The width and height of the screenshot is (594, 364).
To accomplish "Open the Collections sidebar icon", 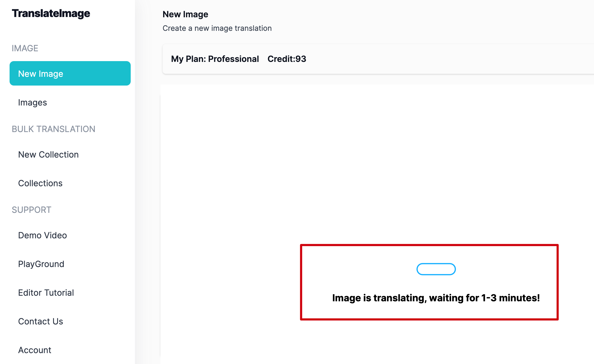I will pyautogui.click(x=40, y=183).
